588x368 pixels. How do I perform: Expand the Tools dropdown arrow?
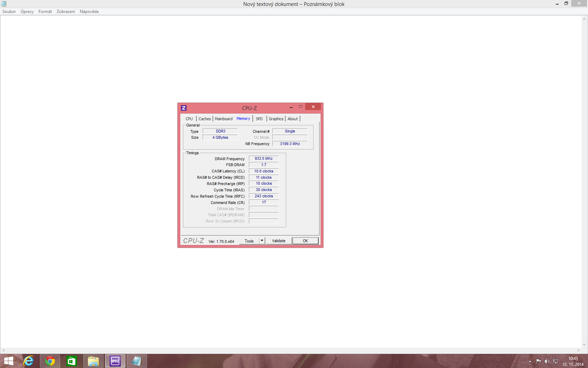pos(262,241)
